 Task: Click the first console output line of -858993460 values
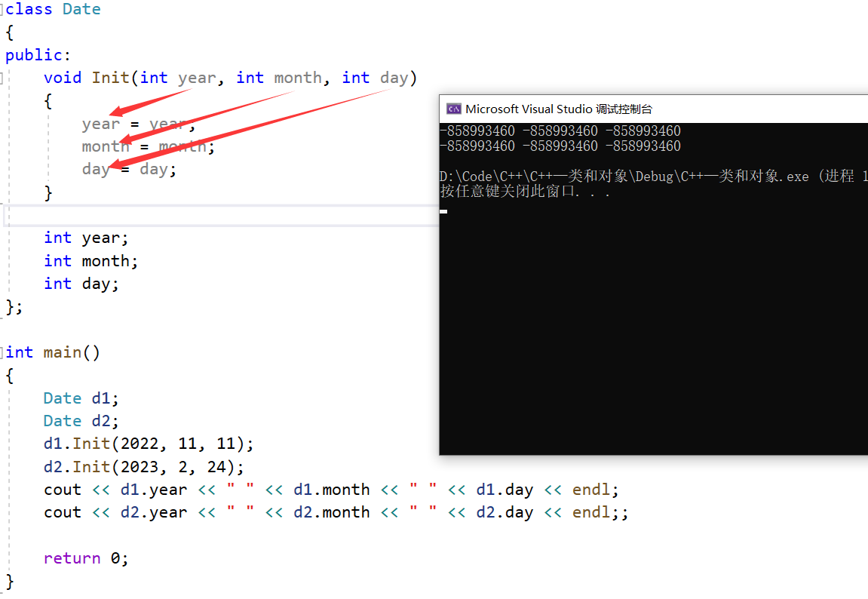[560, 131]
